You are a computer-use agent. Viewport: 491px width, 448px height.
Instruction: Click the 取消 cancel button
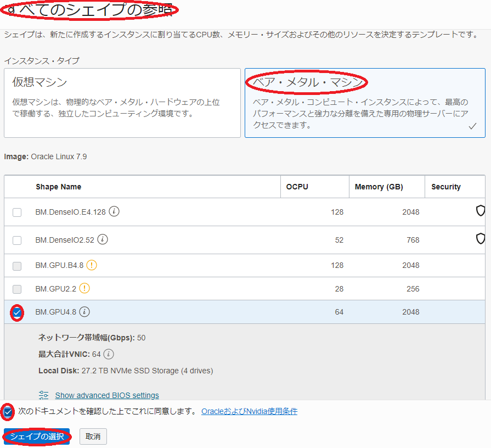pyautogui.click(x=93, y=436)
